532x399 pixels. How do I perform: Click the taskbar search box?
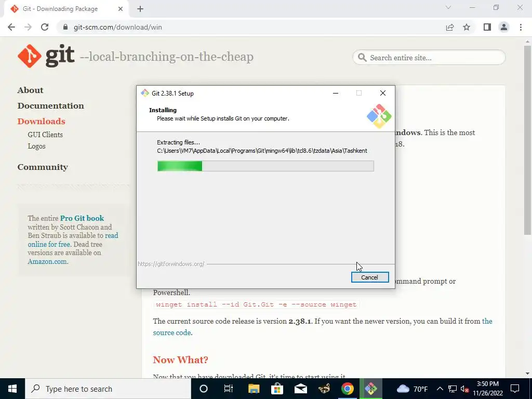coord(108,389)
